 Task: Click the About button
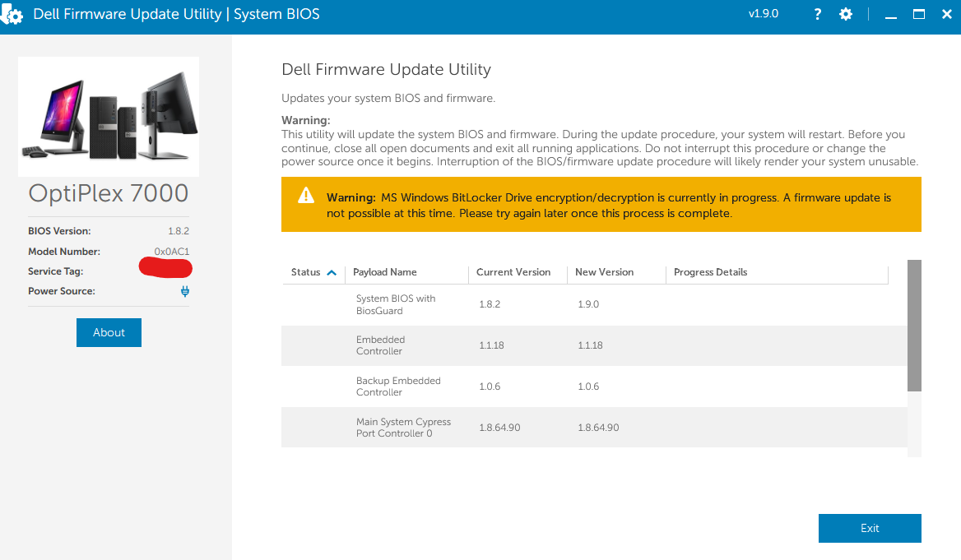pyautogui.click(x=109, y=332)
